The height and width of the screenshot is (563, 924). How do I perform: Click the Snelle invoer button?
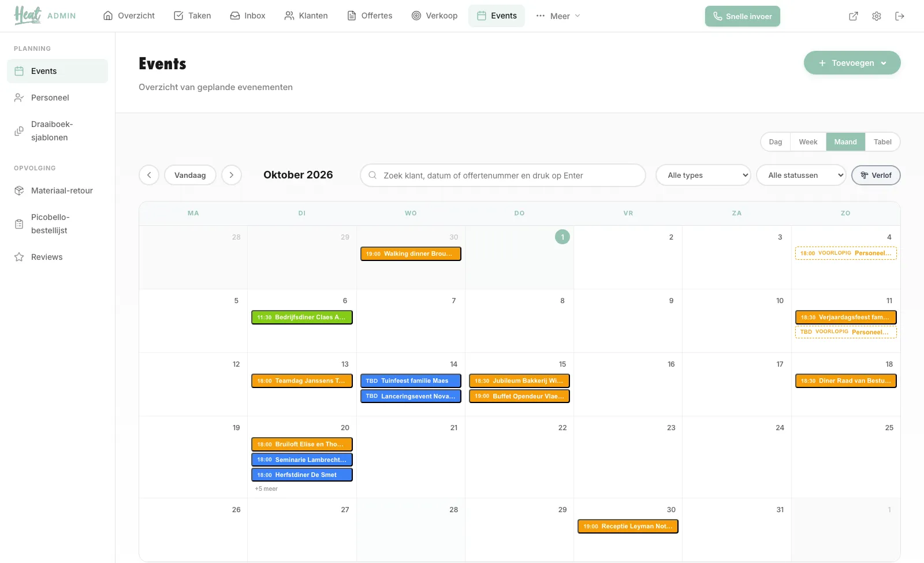(743, 16)
